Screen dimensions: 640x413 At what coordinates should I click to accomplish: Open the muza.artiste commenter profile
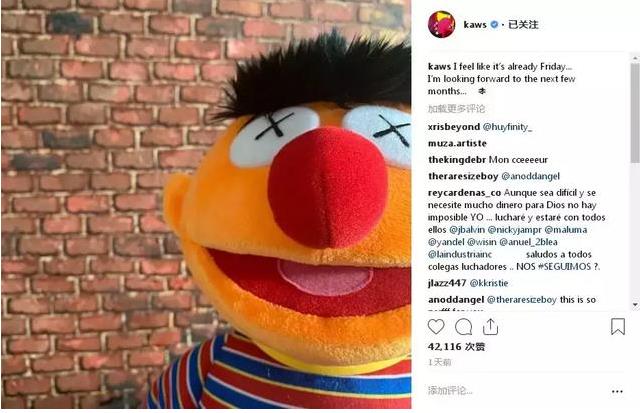(457, 143)
